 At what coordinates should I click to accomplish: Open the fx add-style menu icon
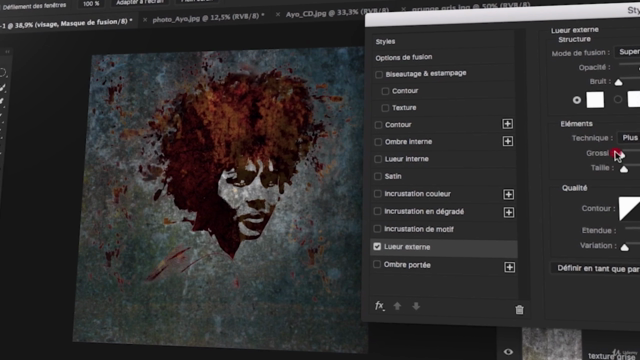pos(380,306)
